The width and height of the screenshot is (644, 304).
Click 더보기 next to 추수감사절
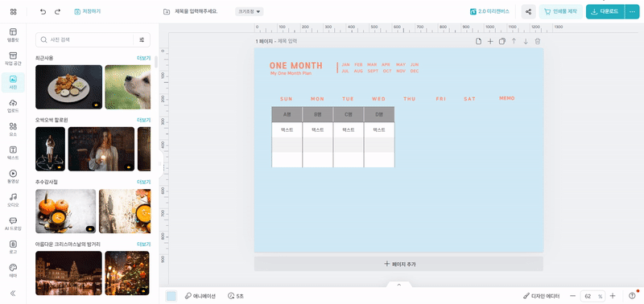pyautogui.click(x=143, y=182)
